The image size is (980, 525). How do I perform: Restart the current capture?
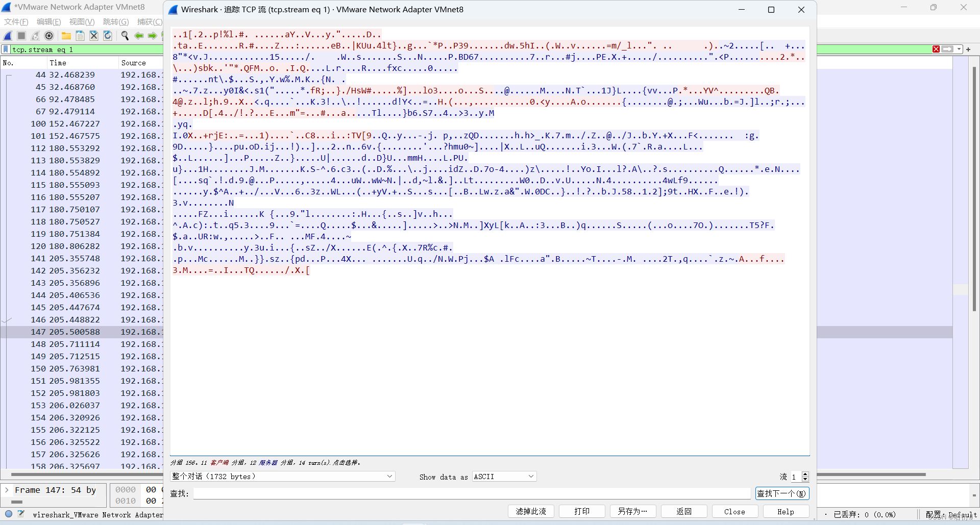pos(35,36)
